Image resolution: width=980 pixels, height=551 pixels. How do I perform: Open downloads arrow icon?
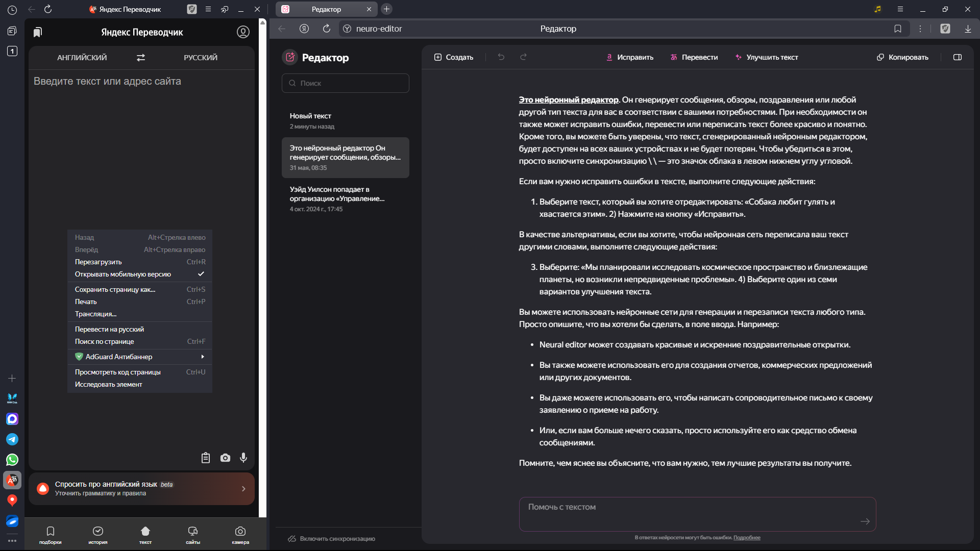pos(968,29)
